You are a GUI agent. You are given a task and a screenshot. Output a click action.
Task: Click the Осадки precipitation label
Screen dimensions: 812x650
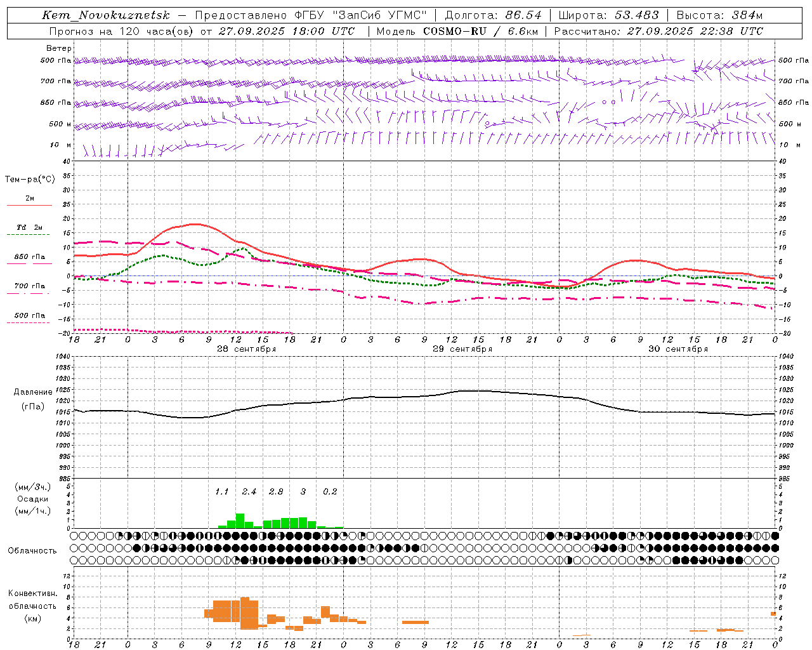tap(33, 499)
